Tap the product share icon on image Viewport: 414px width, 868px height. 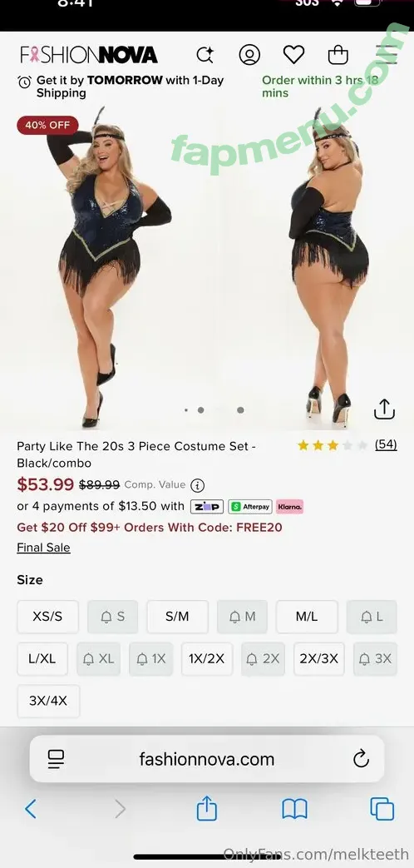point(384,409)
